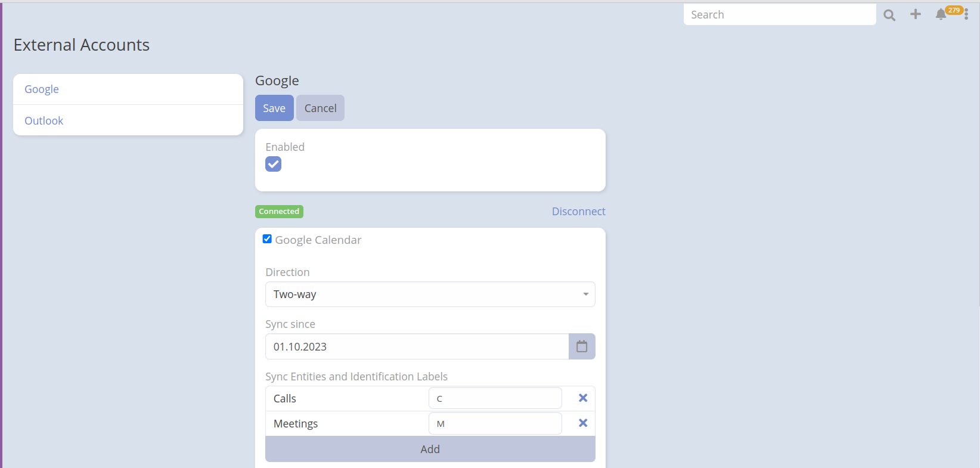Select Google in the accounts list
The image size is (980, 468).
pyautogui.click(x=42, y=89)
